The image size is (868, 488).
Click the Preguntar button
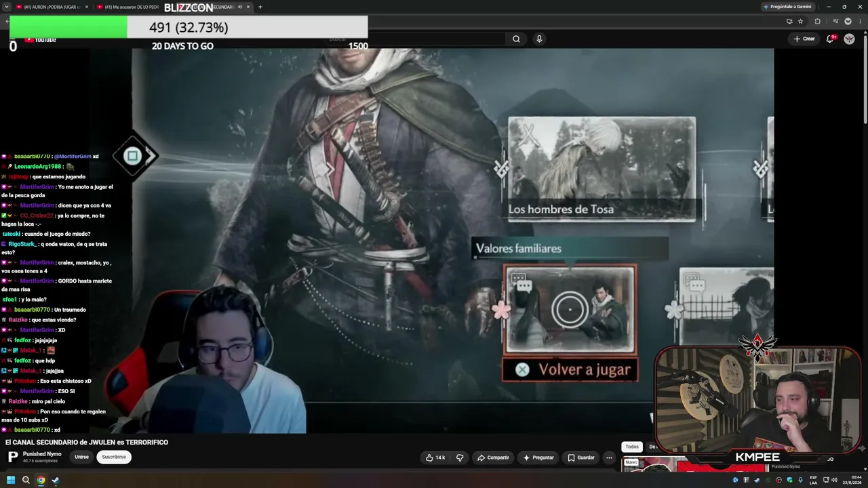[x=538, y=457]
